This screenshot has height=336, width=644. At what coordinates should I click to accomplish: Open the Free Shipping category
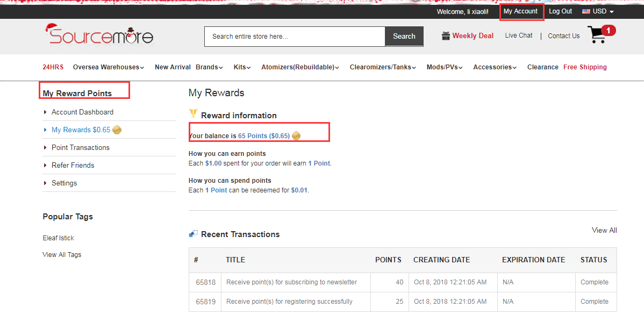pos(585,67)
